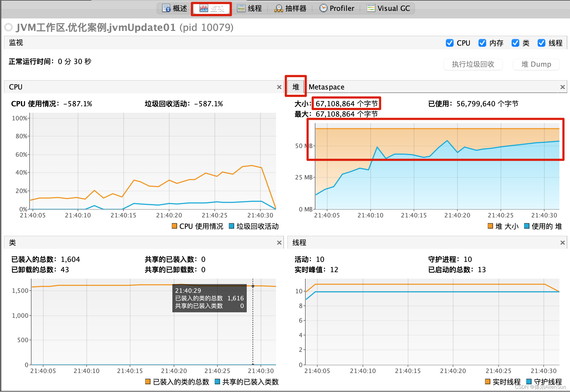Toggle the 内存 (Memory) checkbox
The image size is (570, 392).
(x=482, y=43)
